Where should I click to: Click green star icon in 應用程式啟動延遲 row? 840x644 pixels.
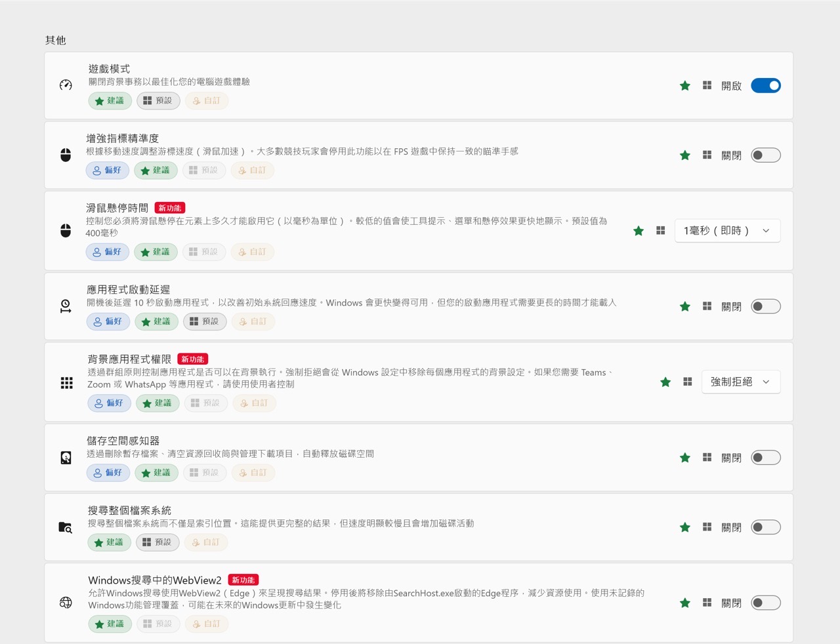[x=685, y=306]
